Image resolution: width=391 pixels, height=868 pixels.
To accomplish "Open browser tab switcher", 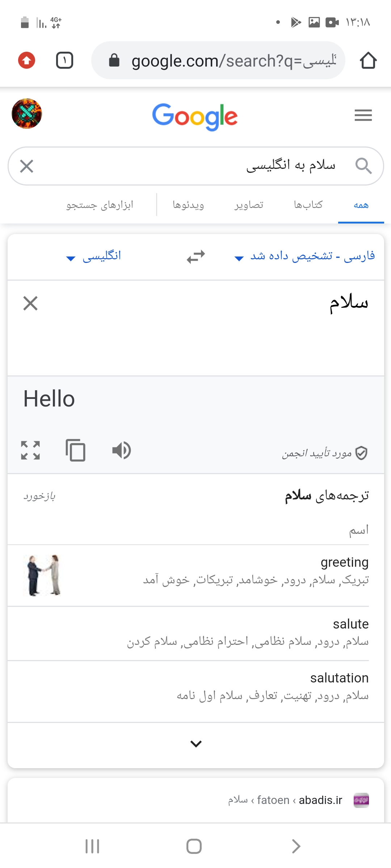I will 65,60.
